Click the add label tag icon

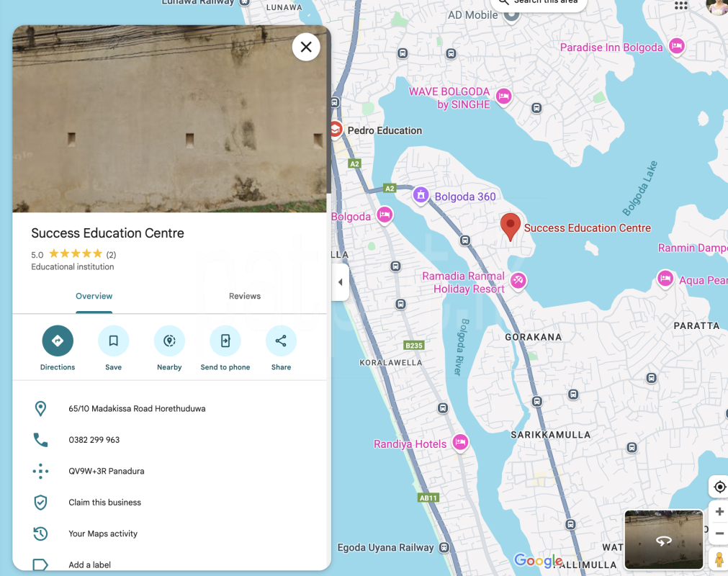[40, 565]
